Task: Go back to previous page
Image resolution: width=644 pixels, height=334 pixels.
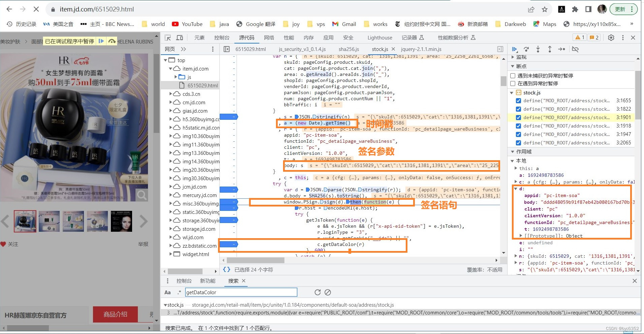Action: [9, 9]
